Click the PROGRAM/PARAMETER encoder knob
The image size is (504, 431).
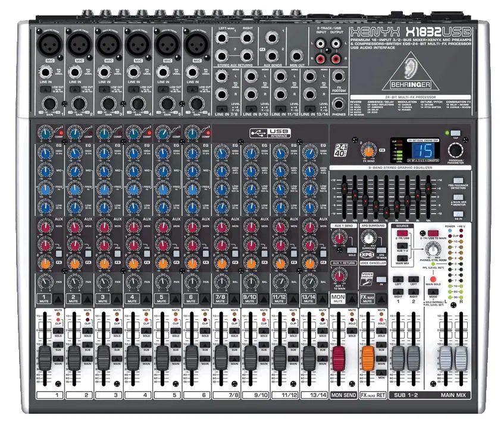[x=455, y=150]
